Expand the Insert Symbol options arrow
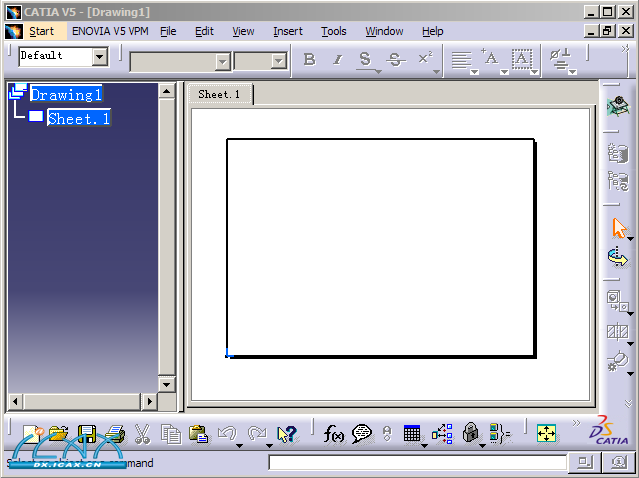This screenshot has width=639, height=478. 573,72
